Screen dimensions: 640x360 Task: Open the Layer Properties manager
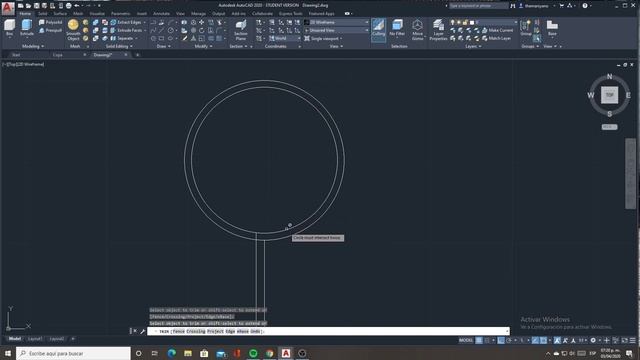pos(438,30)
